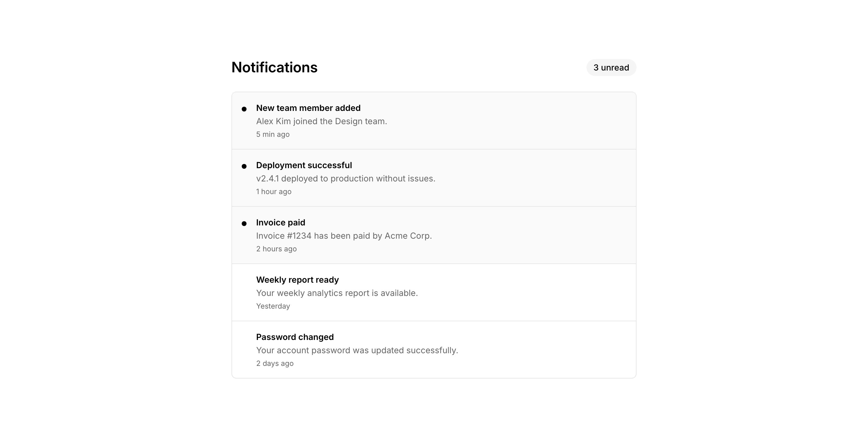
Task: Click the Notifications heading
Action: [x=274, y=68]
